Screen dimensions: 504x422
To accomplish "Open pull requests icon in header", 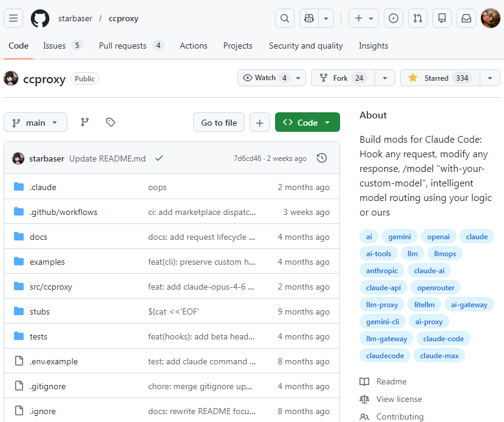I will click(x=418, y=18).
